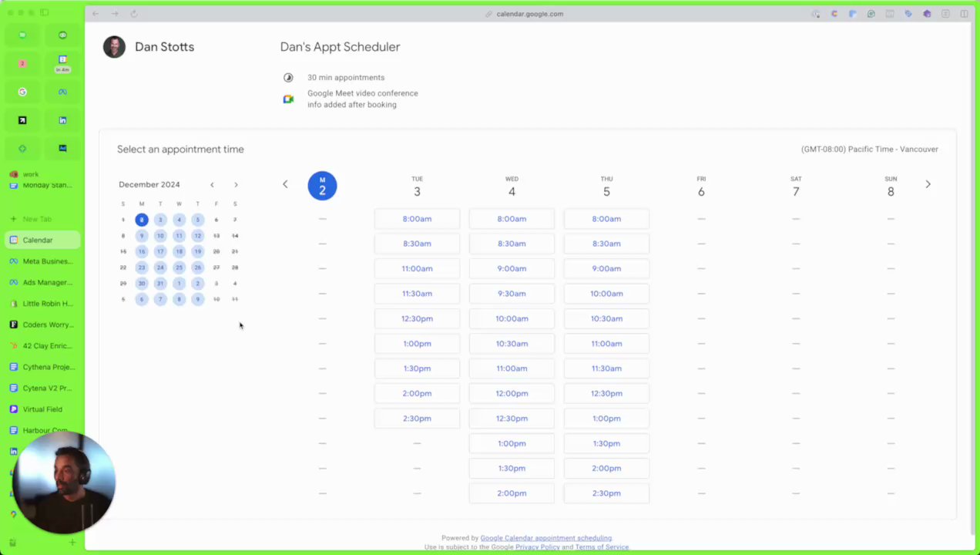Screen dimensions: 980x555
Task: Open the split view icon in toolbar
Action: pyautogui.click(x=964, y=14)
